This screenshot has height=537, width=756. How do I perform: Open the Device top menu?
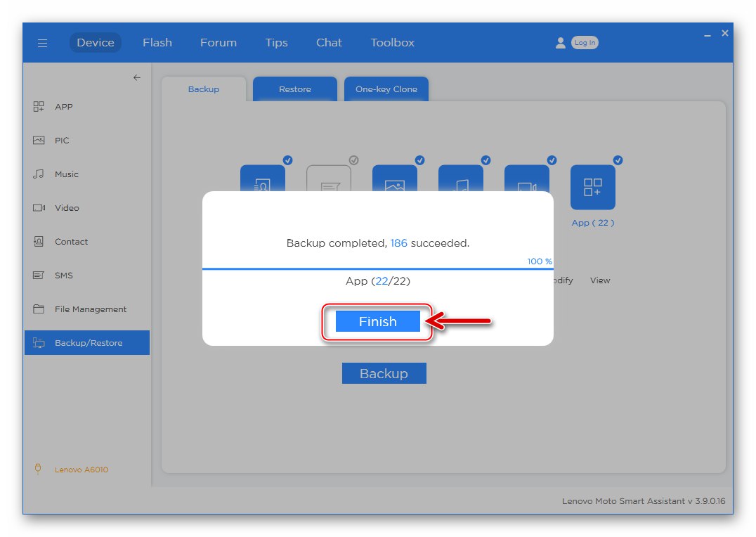point(96,42)
